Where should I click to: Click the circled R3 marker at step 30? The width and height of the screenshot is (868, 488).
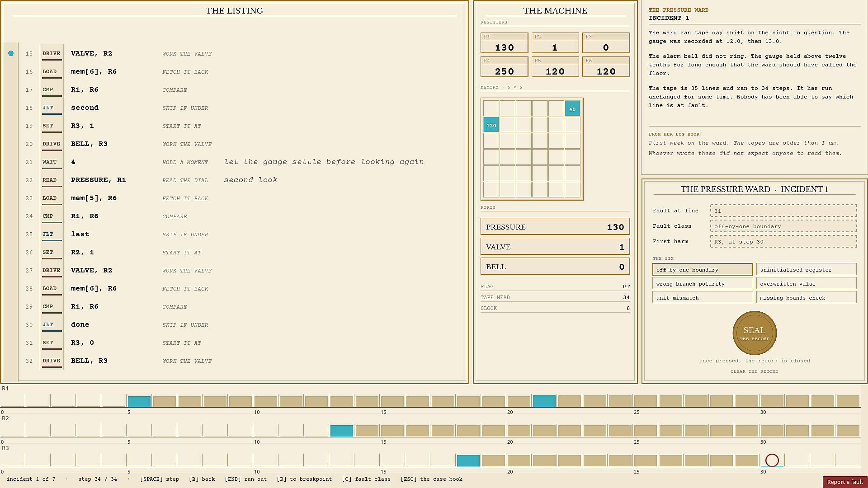tap(772, 460)
